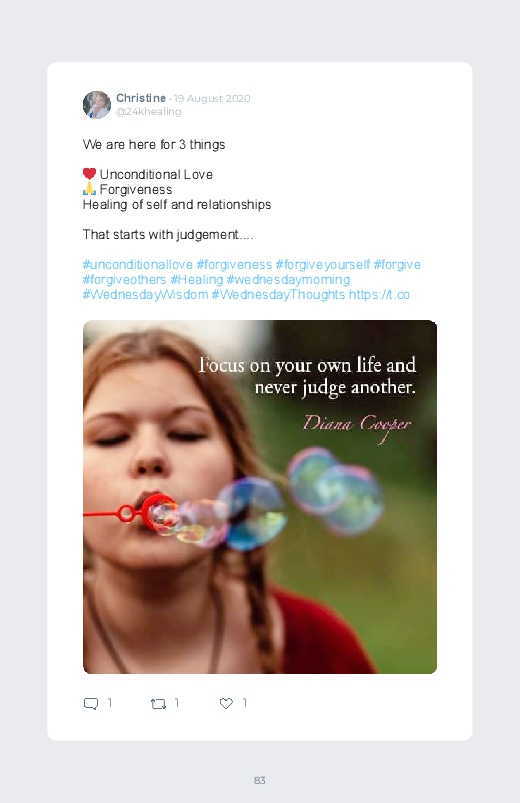Click the #Healing hashtag

197,280
